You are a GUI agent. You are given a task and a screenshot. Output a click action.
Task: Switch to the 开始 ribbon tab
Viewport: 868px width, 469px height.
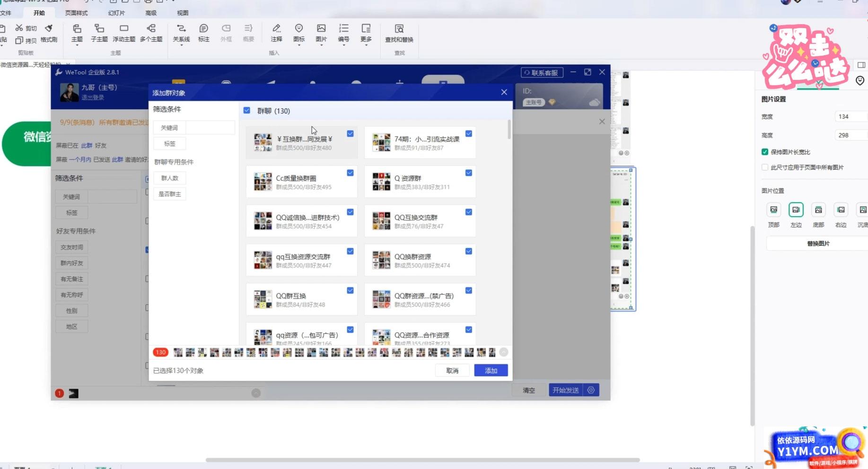click(39, 13)
